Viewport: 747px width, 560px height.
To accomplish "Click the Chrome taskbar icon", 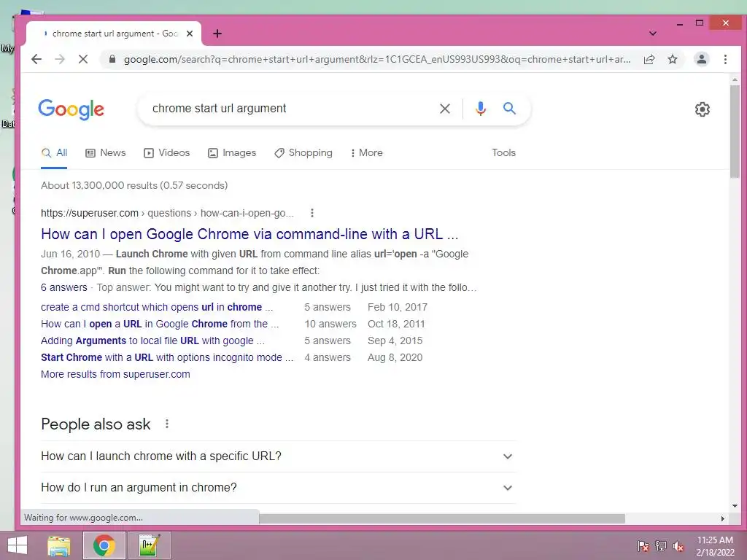I will [104, 545].
